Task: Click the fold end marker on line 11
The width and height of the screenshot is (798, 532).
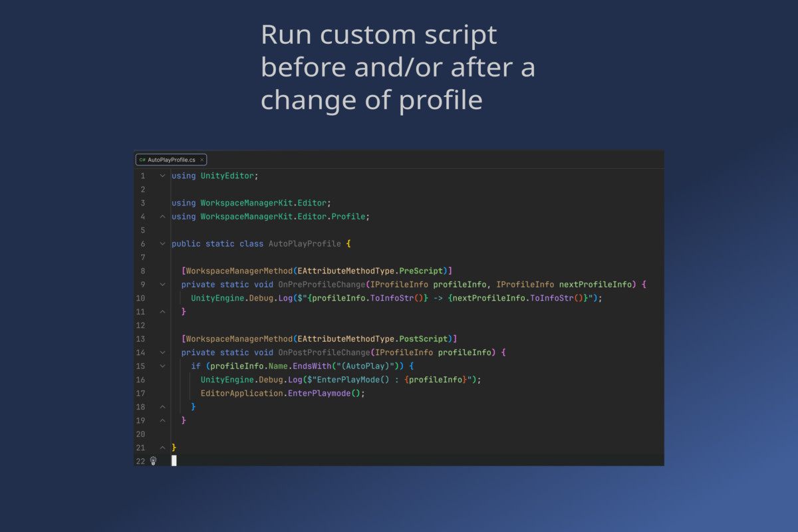Action: [162, 312]
